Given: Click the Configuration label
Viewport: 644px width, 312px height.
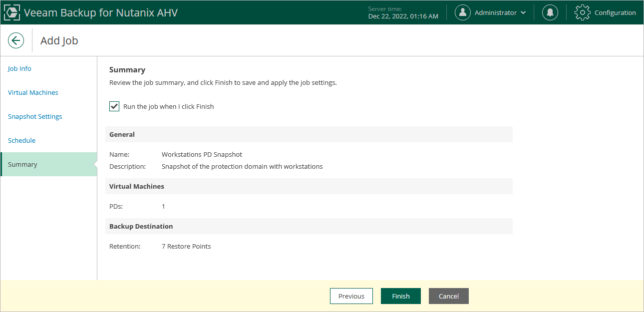Looking at the screenshot, I should (615, 12).
